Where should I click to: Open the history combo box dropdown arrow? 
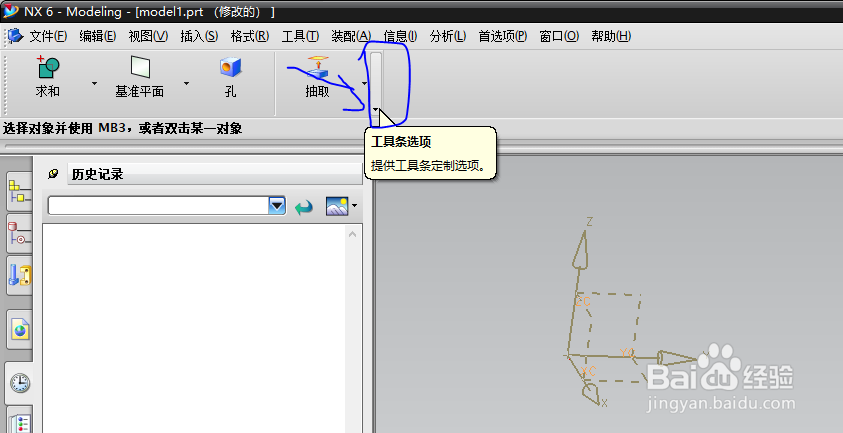(277, 205)
